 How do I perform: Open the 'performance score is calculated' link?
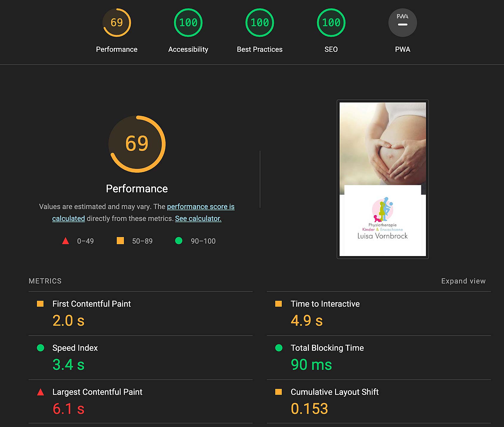pos(200,207)
